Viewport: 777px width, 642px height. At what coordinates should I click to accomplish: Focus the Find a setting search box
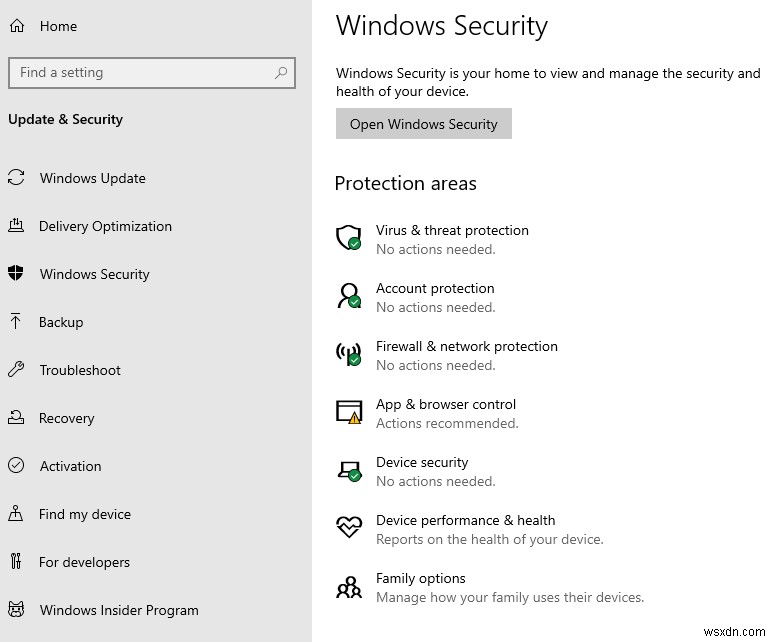(140, 72)
